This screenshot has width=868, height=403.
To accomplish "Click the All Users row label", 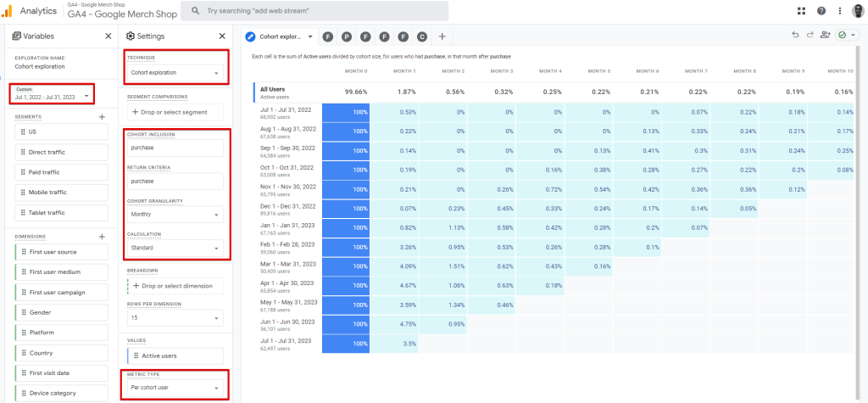I will tap(272, 89).
